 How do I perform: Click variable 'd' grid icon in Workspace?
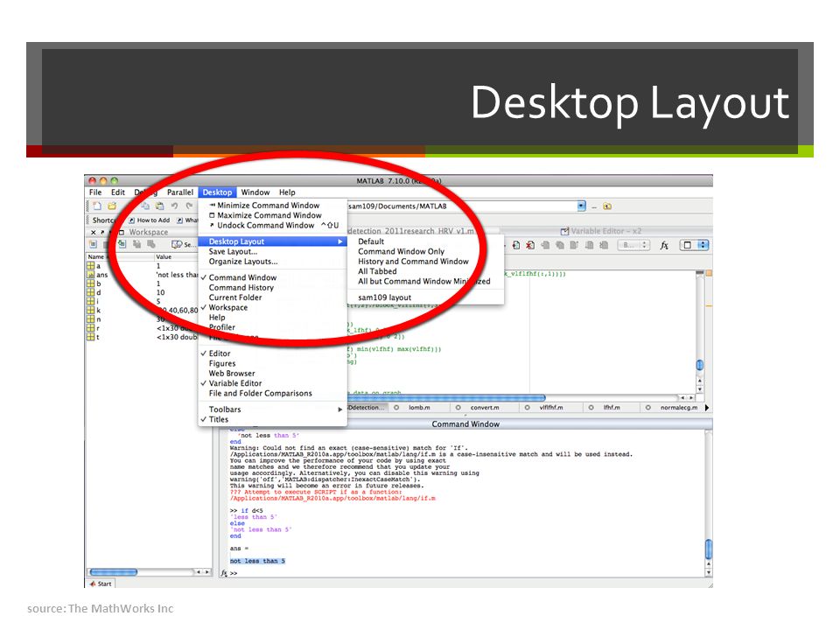pos(90,292)
